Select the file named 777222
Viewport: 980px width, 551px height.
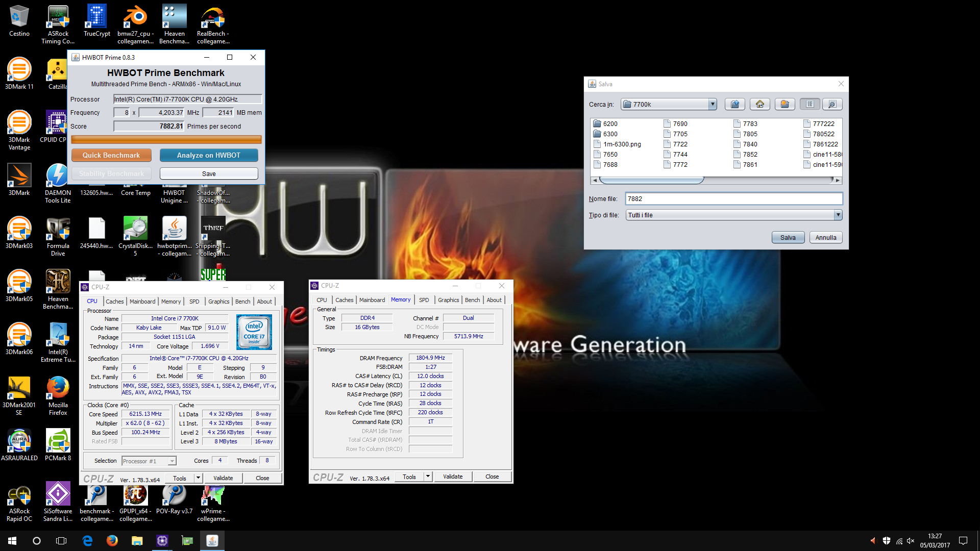(819, 123)
